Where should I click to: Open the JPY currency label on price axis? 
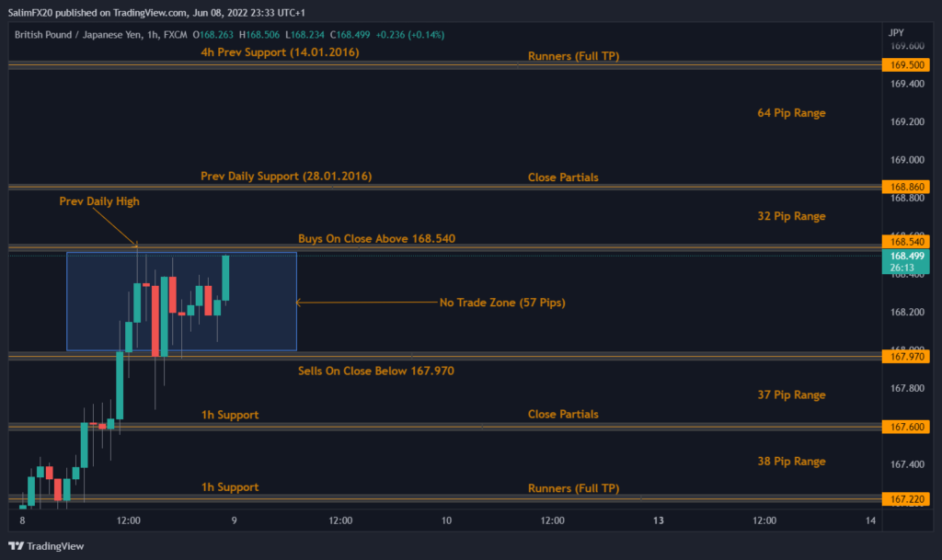tap(896, 32)
